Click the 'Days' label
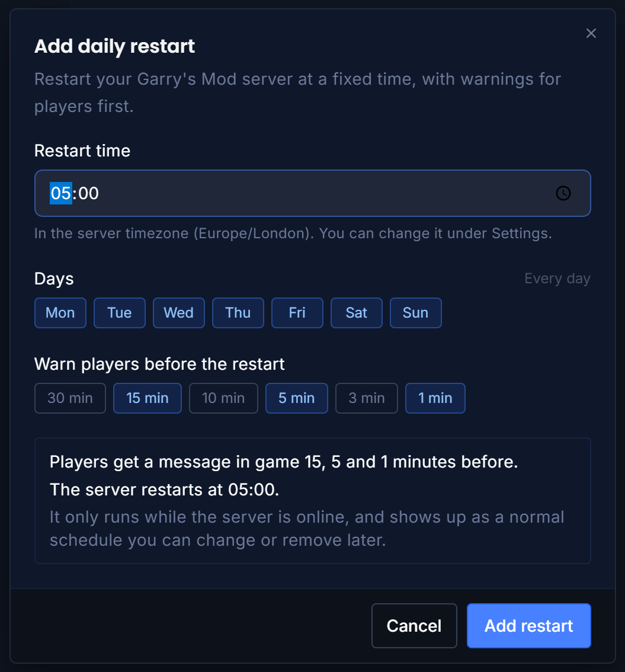Screen dimensions: 625x672 (54, 279)
